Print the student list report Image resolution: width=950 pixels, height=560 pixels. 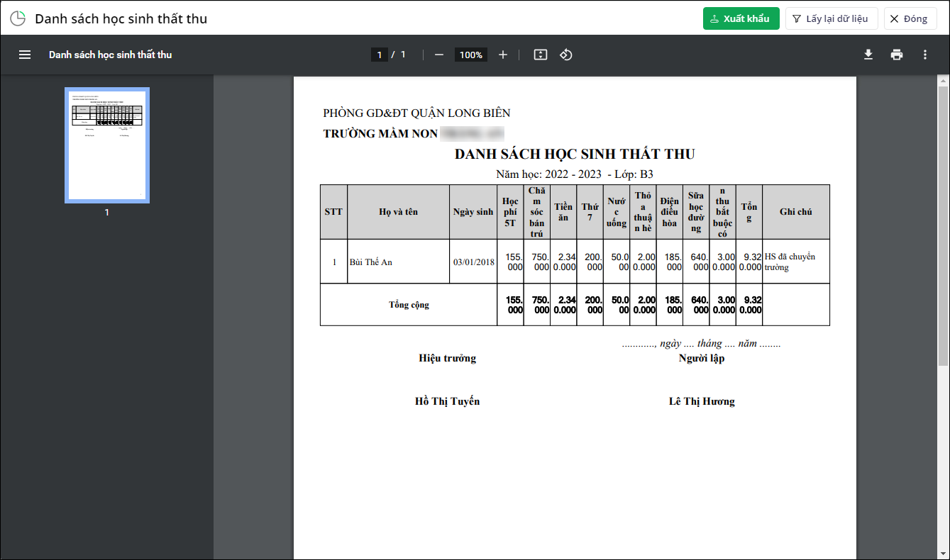click(x=897, y=55)
